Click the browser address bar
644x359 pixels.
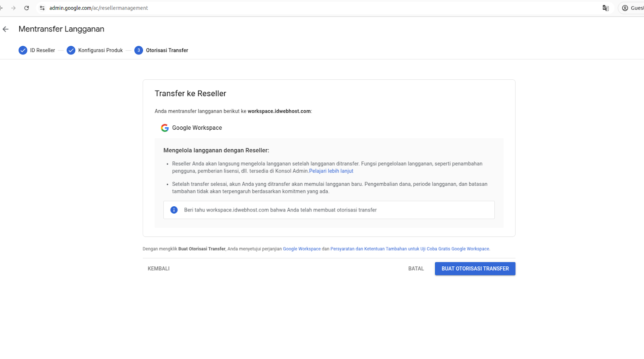[161, 8]
